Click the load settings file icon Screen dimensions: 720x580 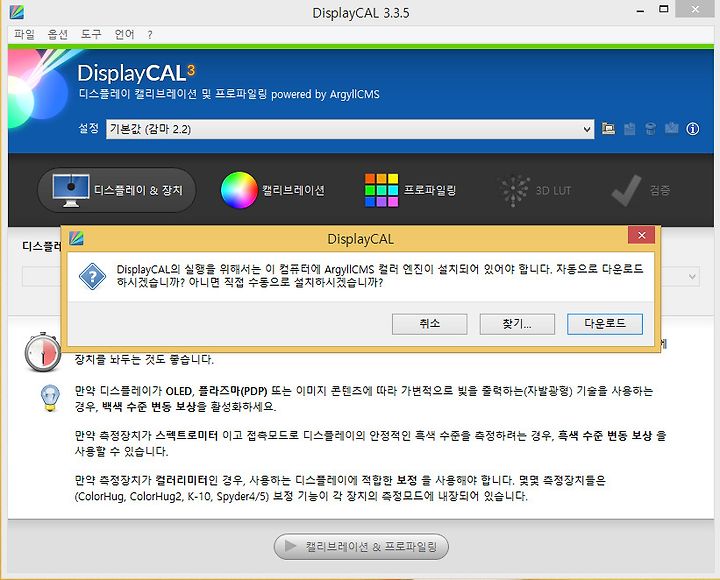tap(608, 129)
